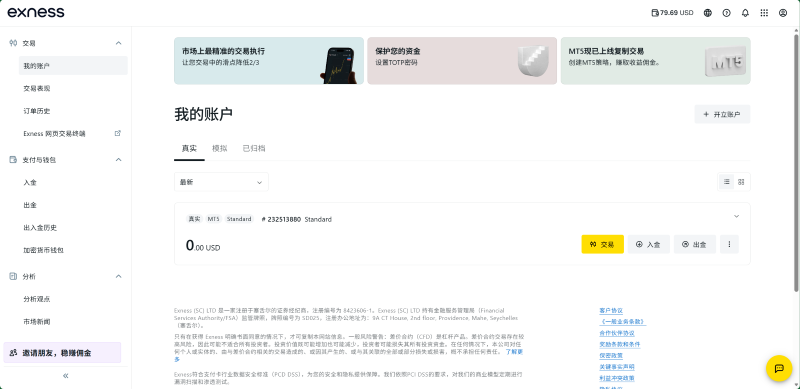800x389 pixels.
Task: Open the yellow live chat button
Action: (x=779, y=368)
